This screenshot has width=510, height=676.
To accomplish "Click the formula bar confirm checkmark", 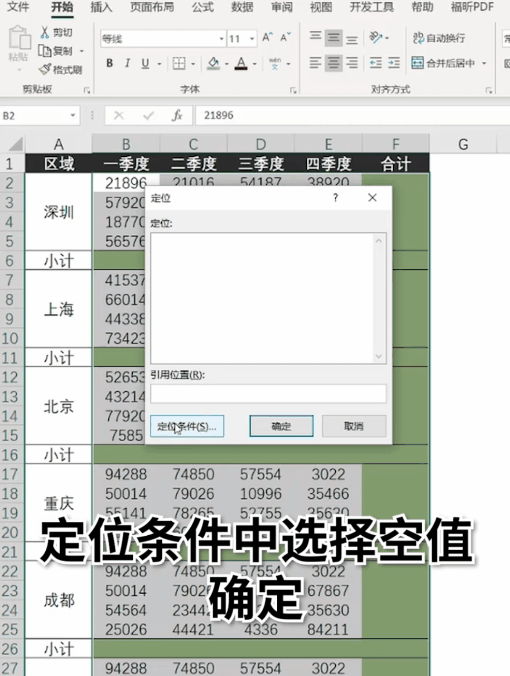I will [x=148, y=116].
